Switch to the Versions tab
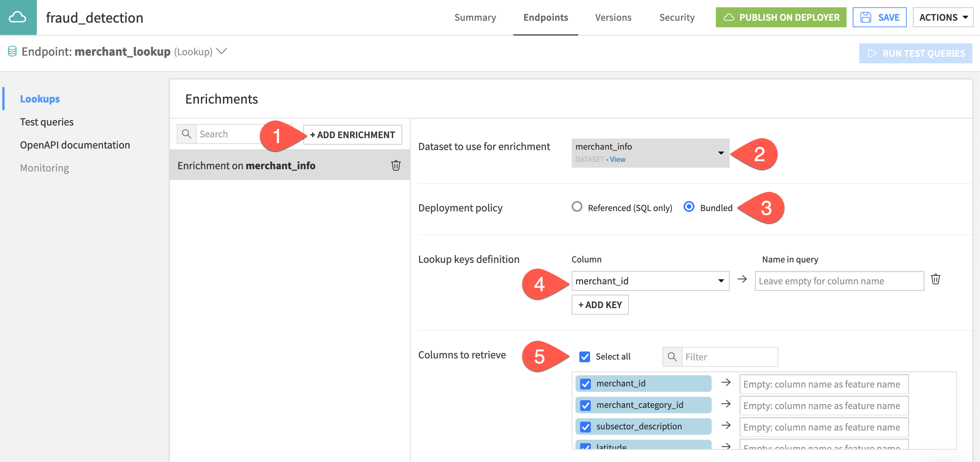The width and height of the screenshot is (980, 462). [613, 17]
